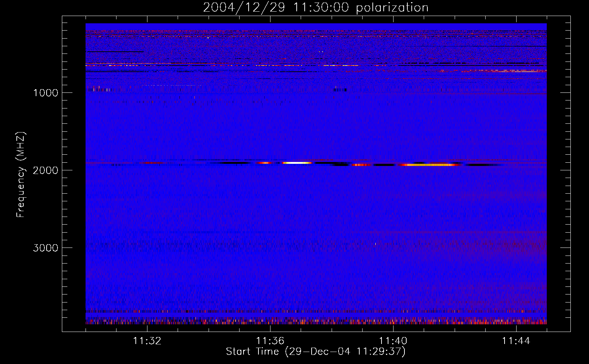Click the 1000 frequency tick label
Image resolution: width=589 pixels, height=364 pixels.
point(46,93)
